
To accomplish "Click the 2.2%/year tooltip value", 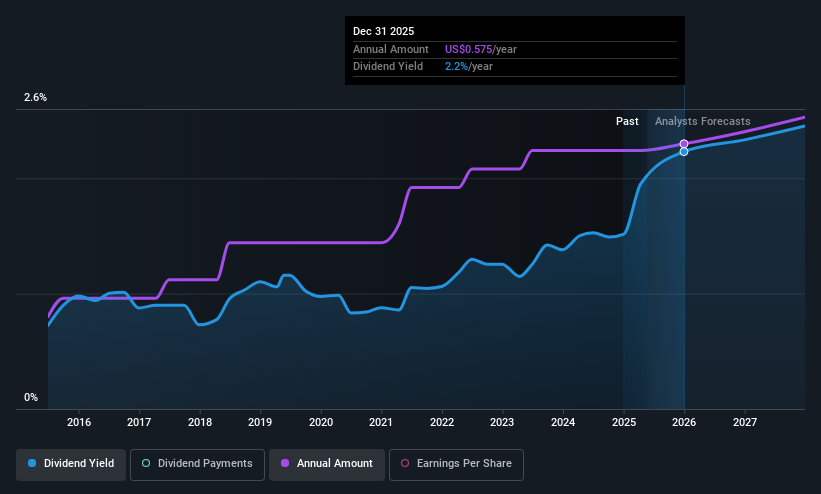I will (469, 67).
